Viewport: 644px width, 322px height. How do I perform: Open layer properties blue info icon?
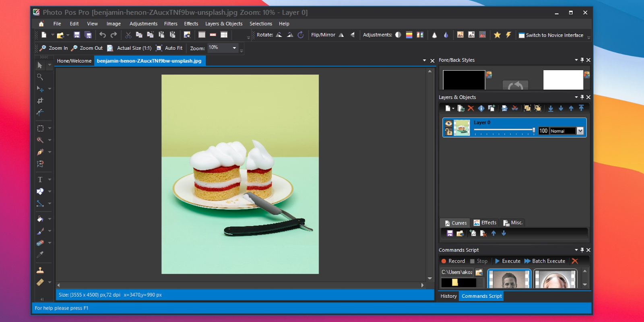coord(481,108)
